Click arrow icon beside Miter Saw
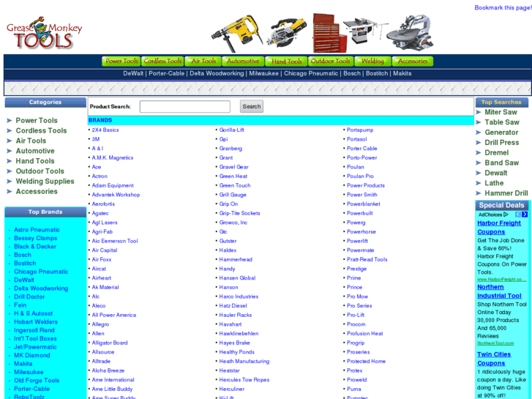The image size is (532, 399). [x=479, y=113]
